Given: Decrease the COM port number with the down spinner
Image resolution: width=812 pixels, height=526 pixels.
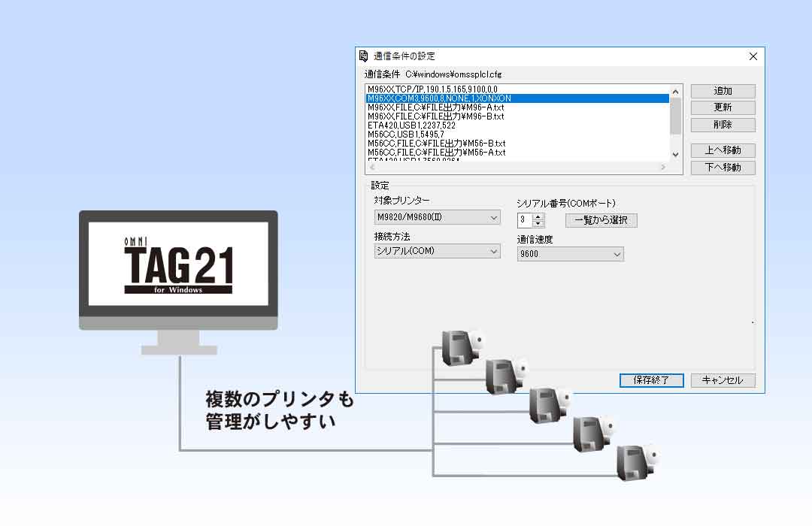Looking at the screenshot, I should point(538,224).
